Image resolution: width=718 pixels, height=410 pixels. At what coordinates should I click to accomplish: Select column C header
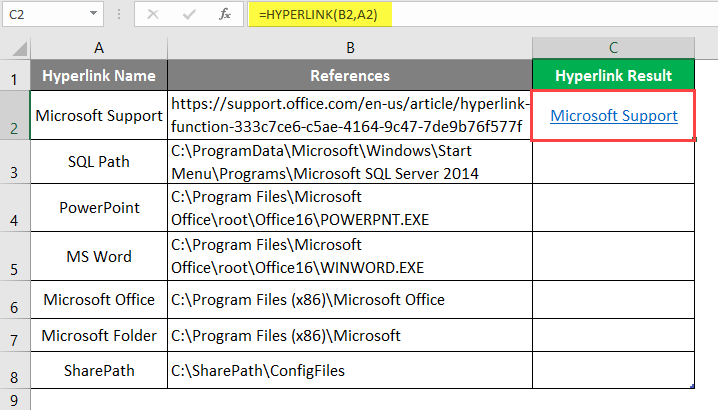(614, 48)
